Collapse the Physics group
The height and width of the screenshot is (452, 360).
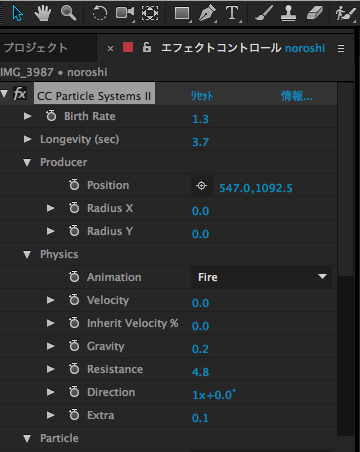27,255
